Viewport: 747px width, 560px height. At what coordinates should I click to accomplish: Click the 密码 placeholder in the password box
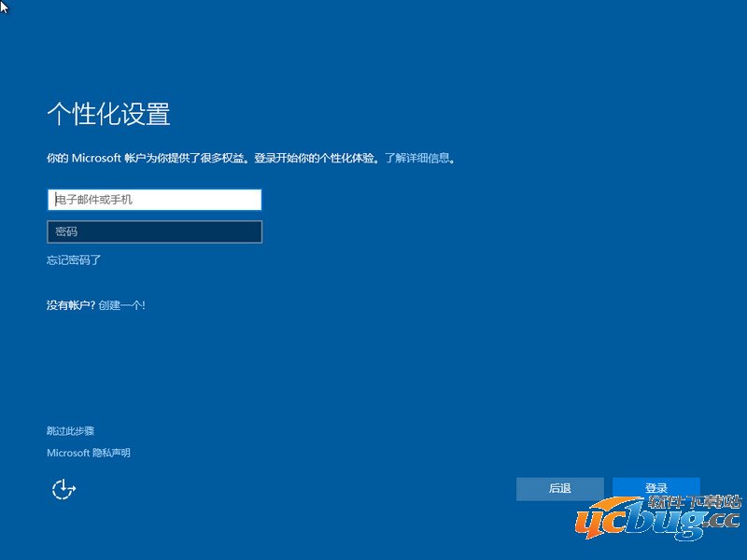(67, 231)
